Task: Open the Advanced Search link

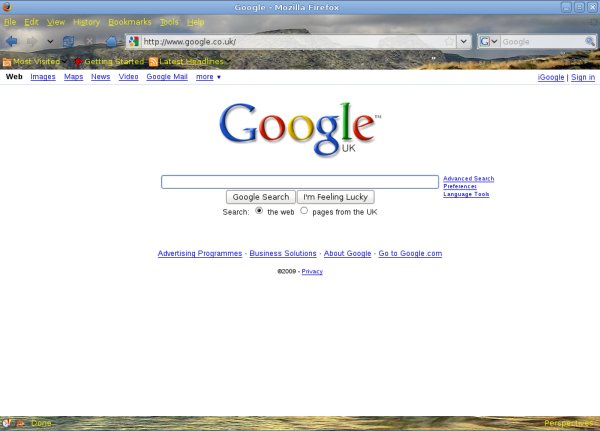Action: tap(469, 179)
